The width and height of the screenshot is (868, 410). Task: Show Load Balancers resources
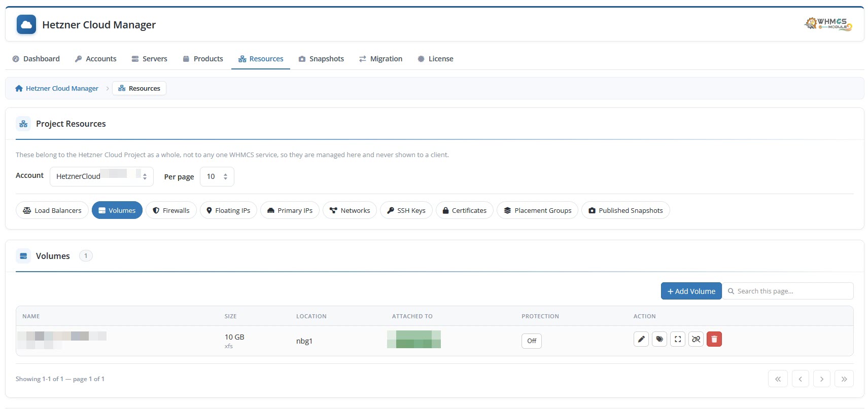click(x=52, y=210)
